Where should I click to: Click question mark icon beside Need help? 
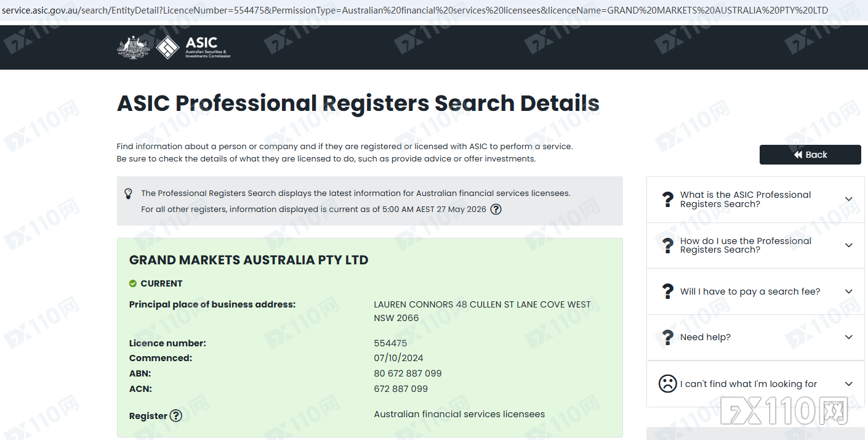667,337
